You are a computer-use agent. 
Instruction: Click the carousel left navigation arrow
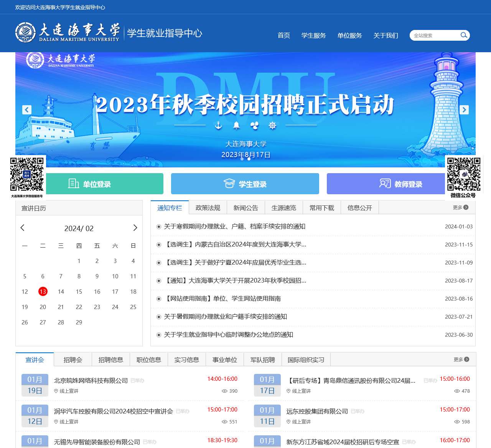(x=26, y=110)
